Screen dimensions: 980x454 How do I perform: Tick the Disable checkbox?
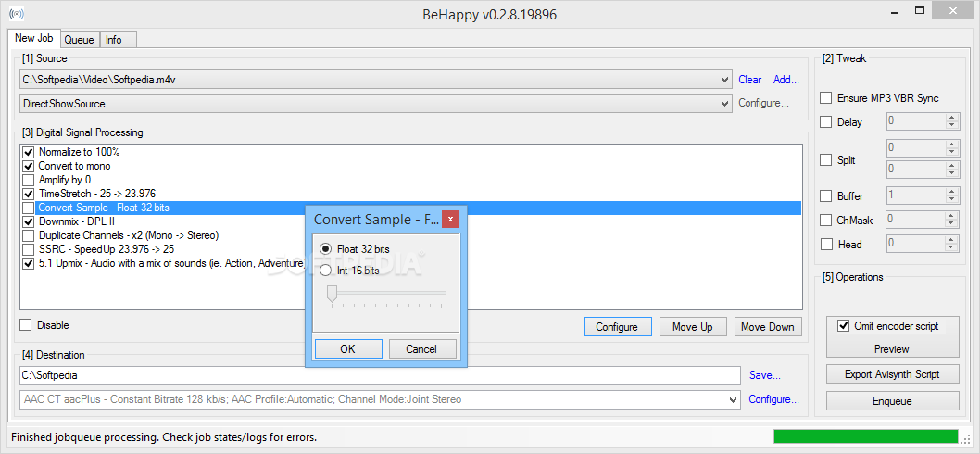(26, 325)
